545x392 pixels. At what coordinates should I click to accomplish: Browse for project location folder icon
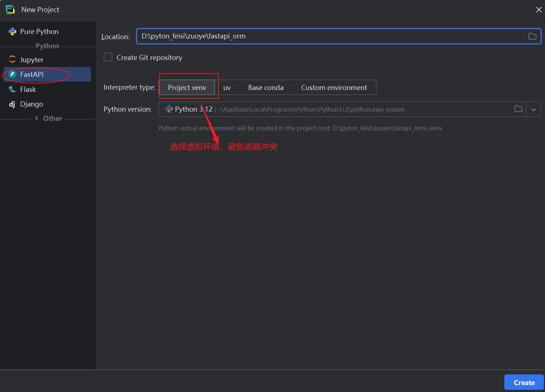(x=533, y=36)
